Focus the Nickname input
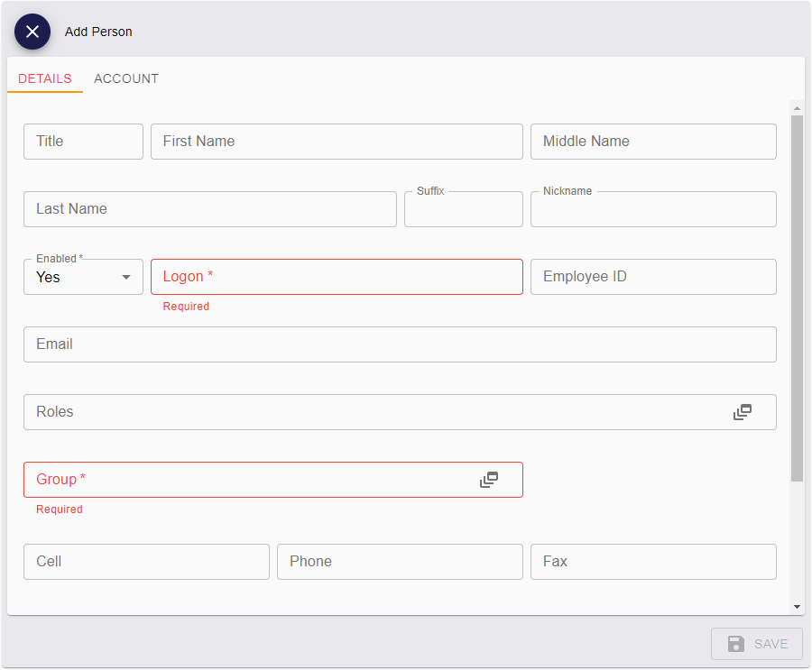812x670 pixels. pos(653,211)
